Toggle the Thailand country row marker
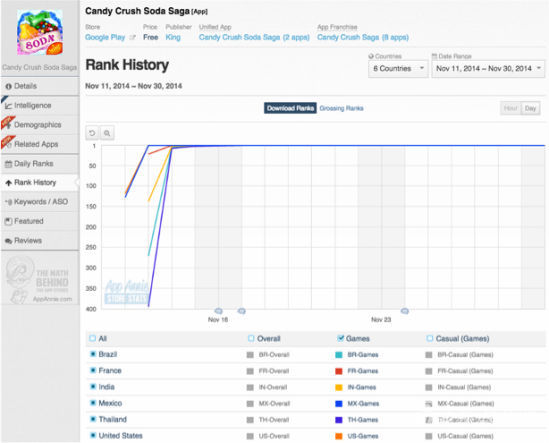Image resolution: width=549 pixels, height=443 pixels. (93, 419)
